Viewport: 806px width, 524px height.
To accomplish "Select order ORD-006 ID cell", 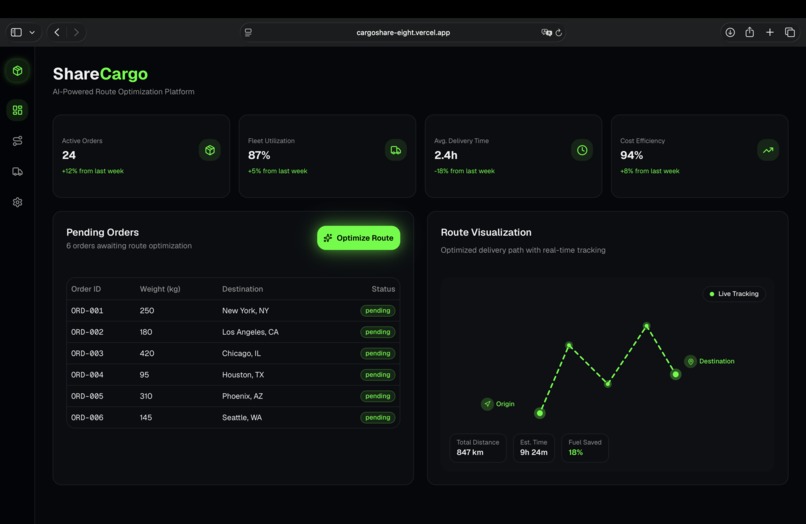I will 87,418.
